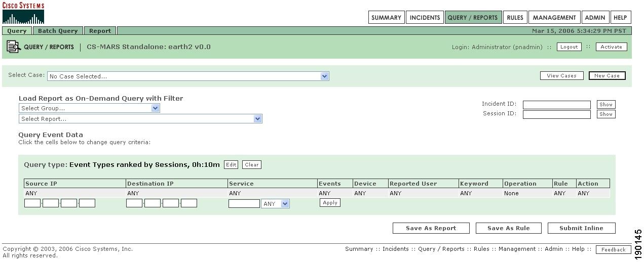Image resolution: width=644 pixels, height=262 pixels.
Task: Click the Query / Reports page icon
Action: [14, 47]
